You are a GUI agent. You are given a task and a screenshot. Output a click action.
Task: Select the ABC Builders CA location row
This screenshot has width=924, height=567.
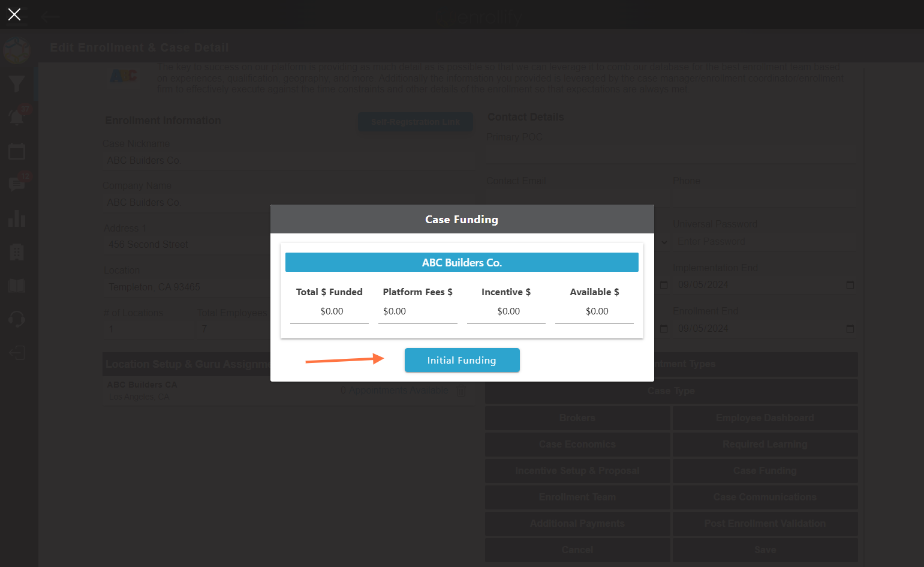pyautogui.click(x=289, y=391)
